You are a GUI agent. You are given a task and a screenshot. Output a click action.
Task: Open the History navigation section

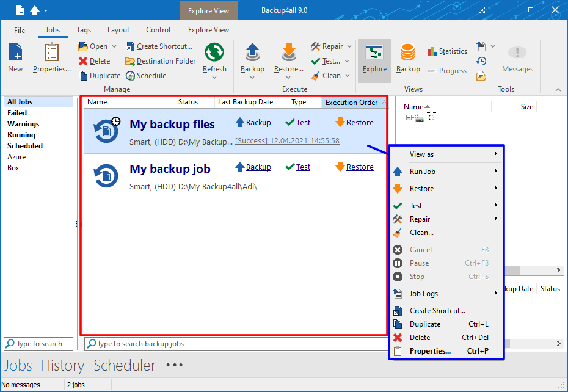62,365
